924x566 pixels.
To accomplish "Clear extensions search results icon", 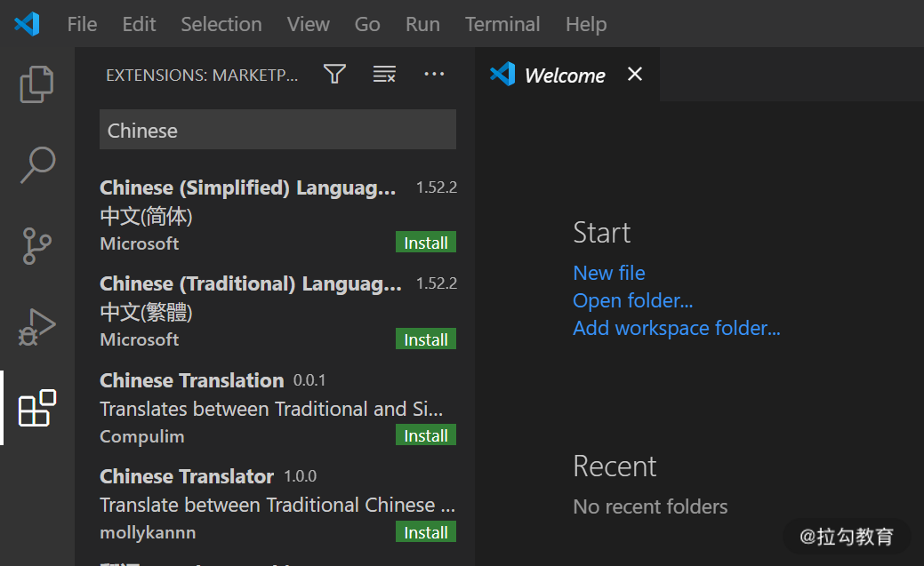I will (384, 75).
